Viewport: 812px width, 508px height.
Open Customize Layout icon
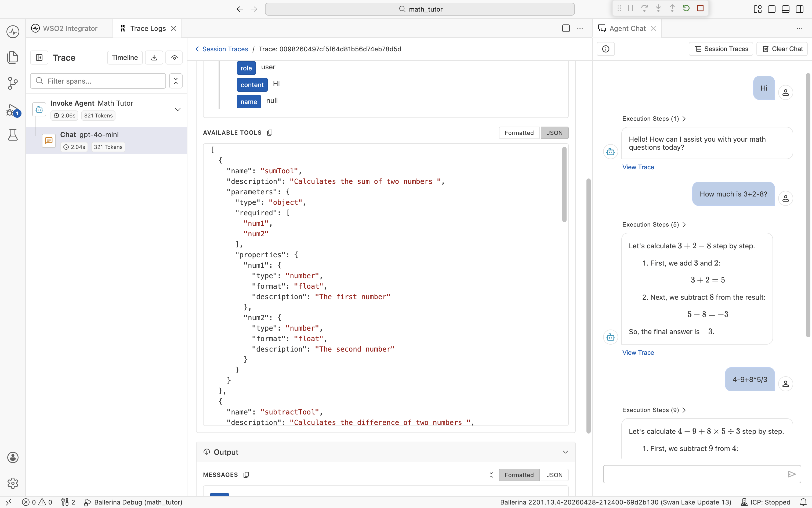coord(758,9)
